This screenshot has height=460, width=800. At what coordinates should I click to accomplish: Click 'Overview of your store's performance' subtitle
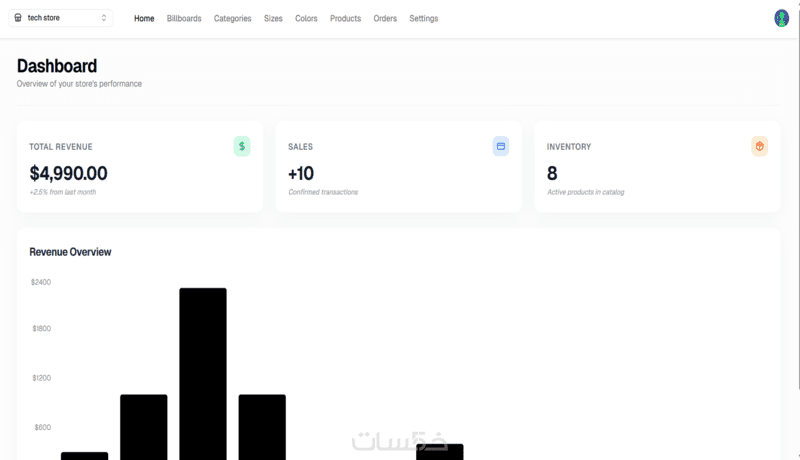[79, 84]
